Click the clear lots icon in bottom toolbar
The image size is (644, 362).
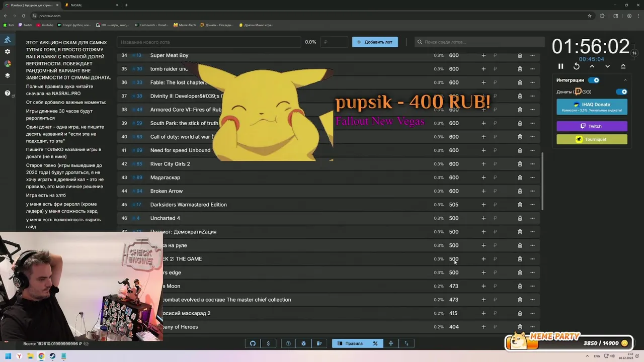click(319, 343)
